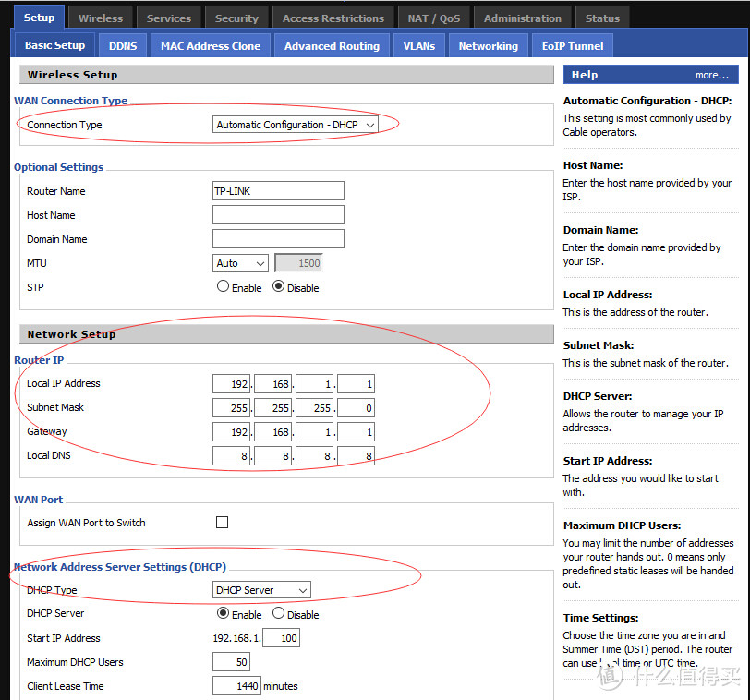Select DHCP Server Disable radio button
The image size is (750, 700).
tap(278, 614)
